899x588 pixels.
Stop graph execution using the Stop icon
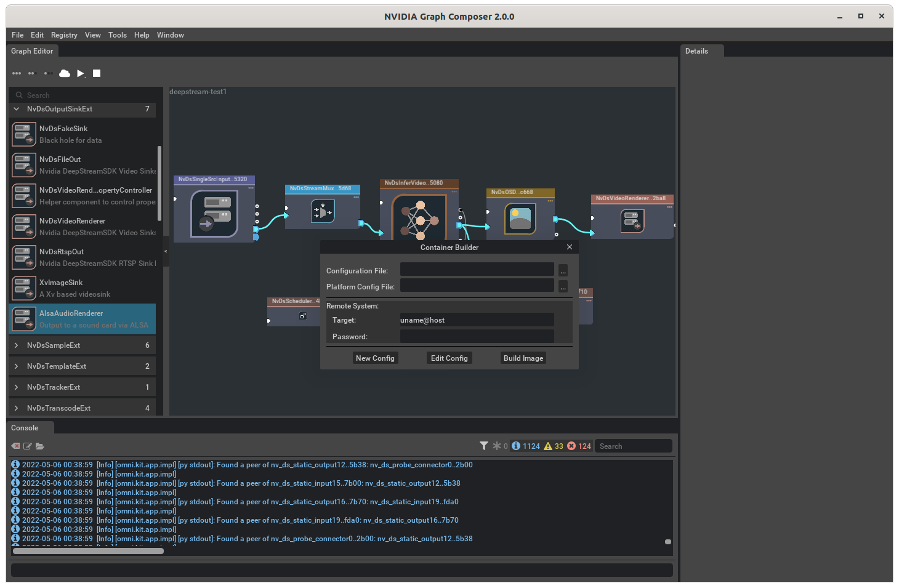point(97,73)
